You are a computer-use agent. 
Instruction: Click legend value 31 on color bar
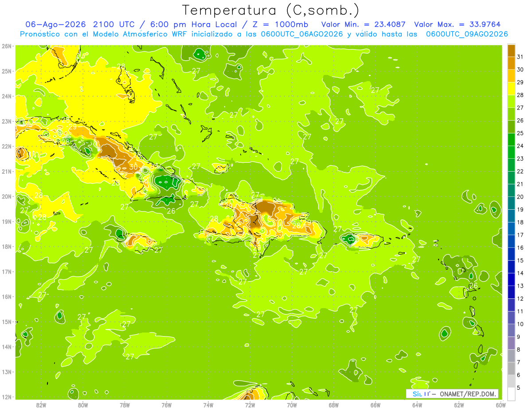coord(520,57)
